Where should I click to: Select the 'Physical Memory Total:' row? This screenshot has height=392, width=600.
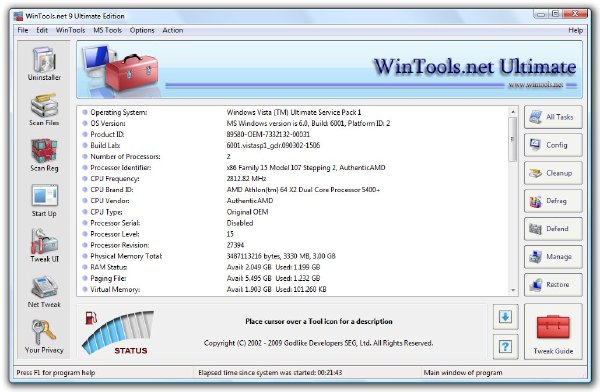point(294,256)
